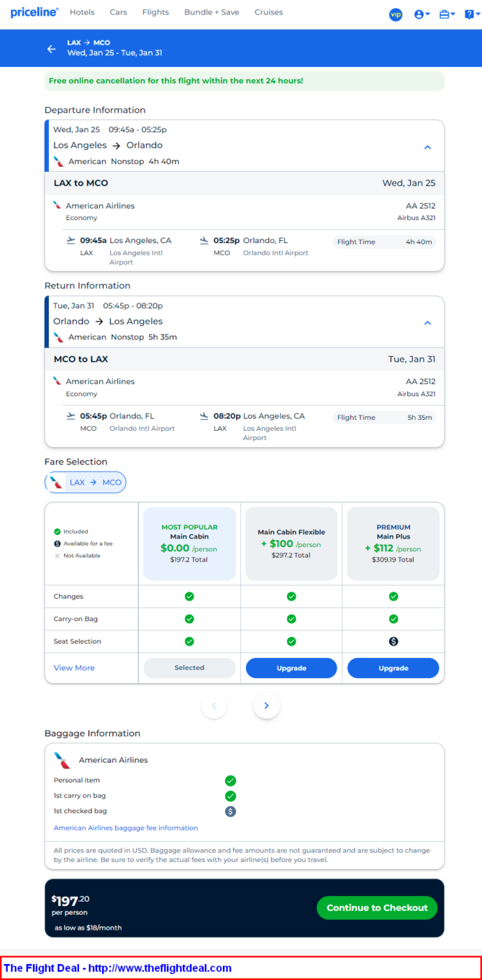Viewport: 482px width, 980px height.
Task: Click Main Cabin Changes checkmark
Action: [189, 596]
